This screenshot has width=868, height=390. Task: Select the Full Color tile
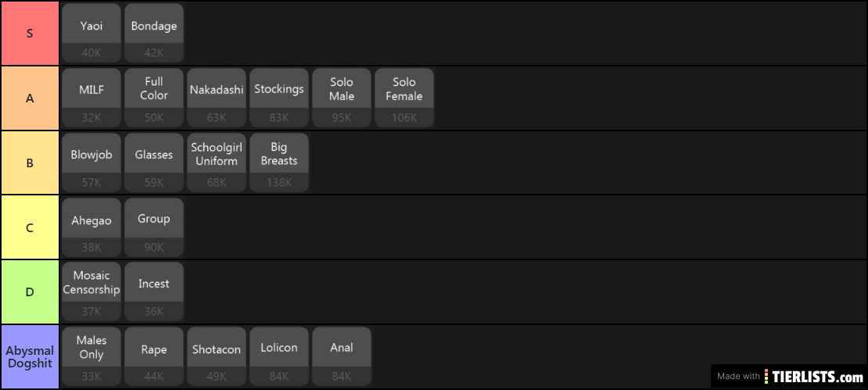pos(154,97)
